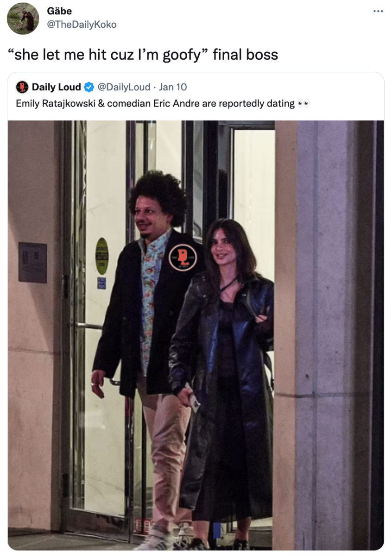The width and height of the screenshot is (392, 556).
Task: Open the Gäbe display name link
Action: click(x=59, y=11)
